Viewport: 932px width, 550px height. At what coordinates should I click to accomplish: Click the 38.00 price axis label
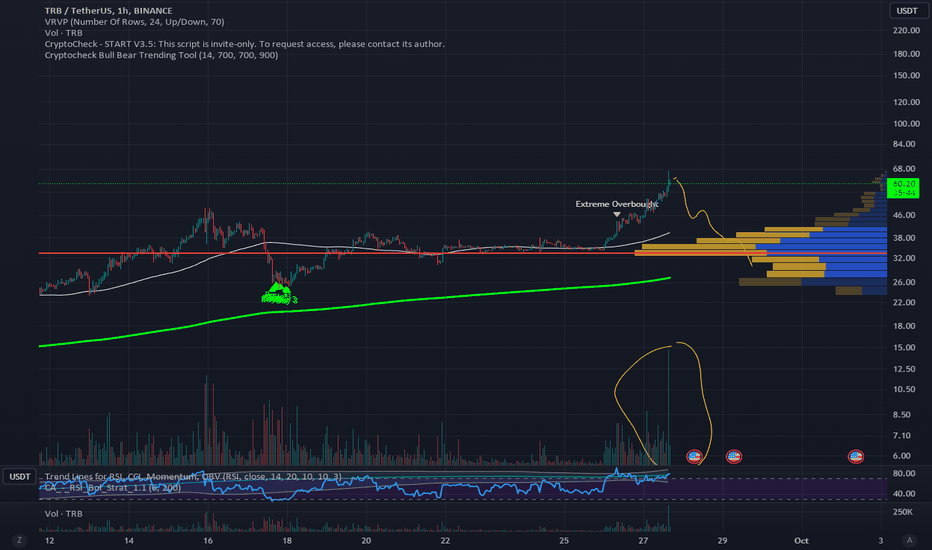click(x=903, y=238)
